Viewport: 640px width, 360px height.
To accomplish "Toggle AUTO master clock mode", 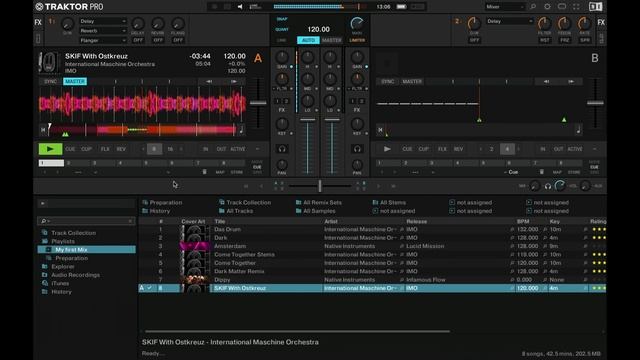I will (x=308, y=40).
